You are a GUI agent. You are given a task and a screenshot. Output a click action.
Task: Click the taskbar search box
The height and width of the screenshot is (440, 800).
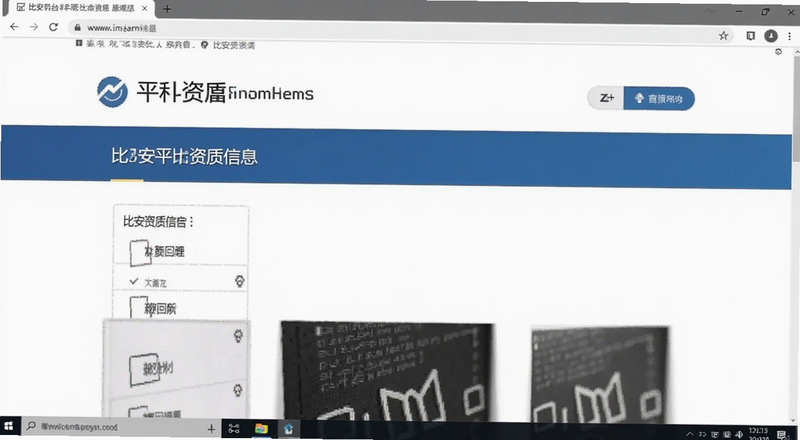point(120,428)
